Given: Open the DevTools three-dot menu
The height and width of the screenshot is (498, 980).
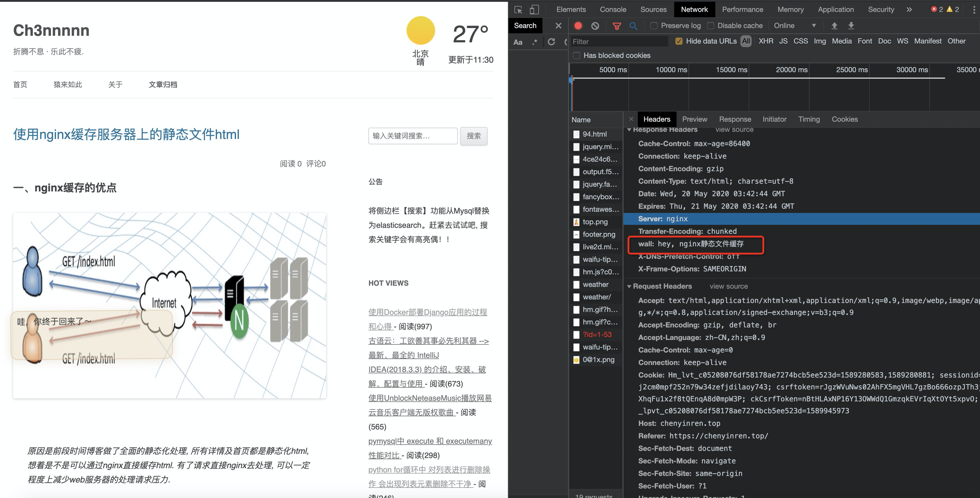Looking at the screenshot, I should [x=974, y=10].
